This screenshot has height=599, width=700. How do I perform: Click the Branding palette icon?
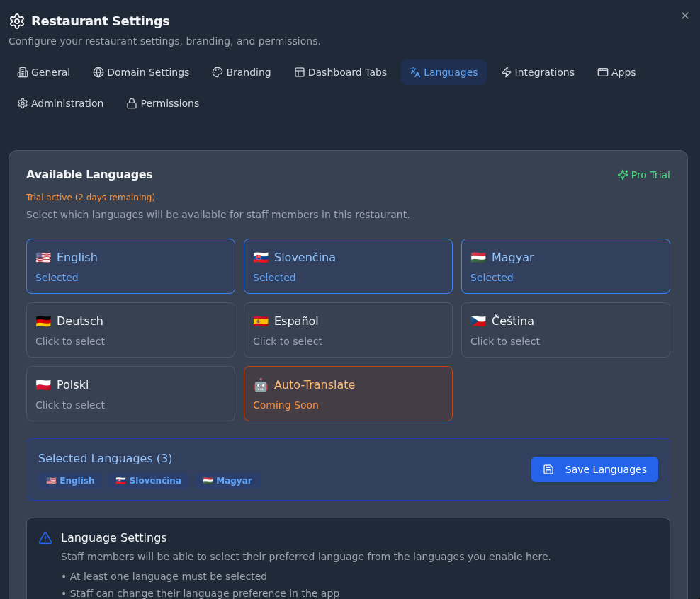tap(218, 72)
